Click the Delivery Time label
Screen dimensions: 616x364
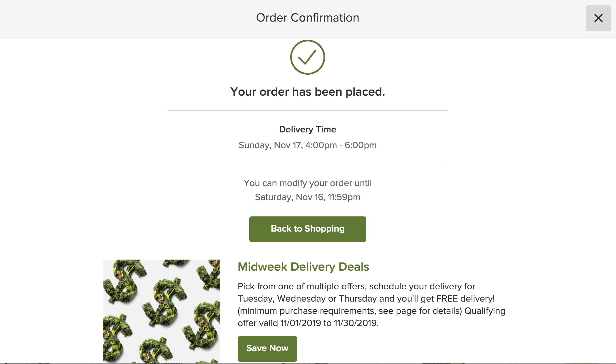(x=307, y=129)
